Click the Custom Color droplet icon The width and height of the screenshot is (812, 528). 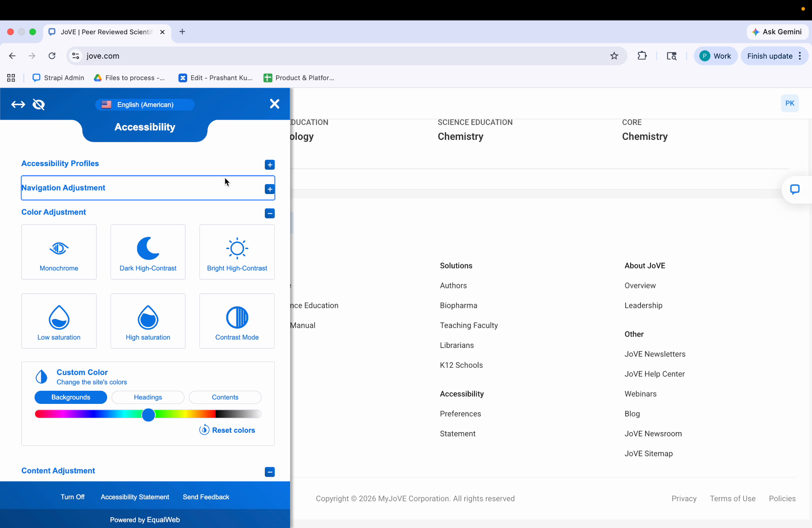tap(42, 377)
